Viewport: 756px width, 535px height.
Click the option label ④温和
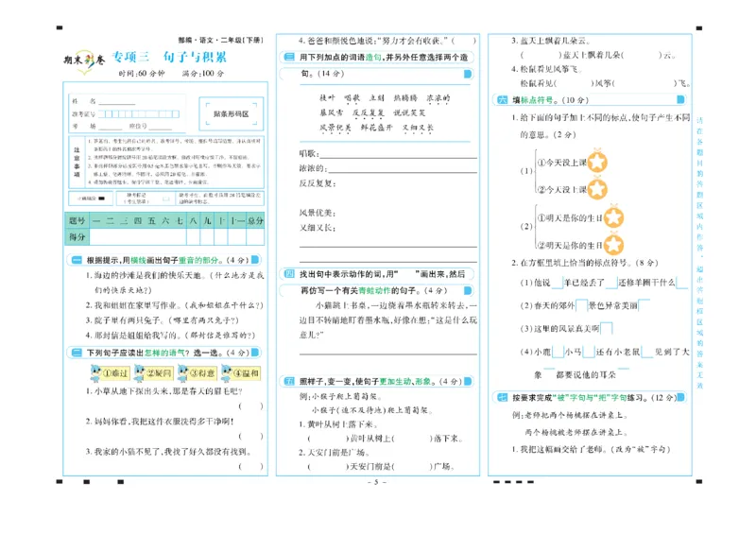click(x=247, y=373)
